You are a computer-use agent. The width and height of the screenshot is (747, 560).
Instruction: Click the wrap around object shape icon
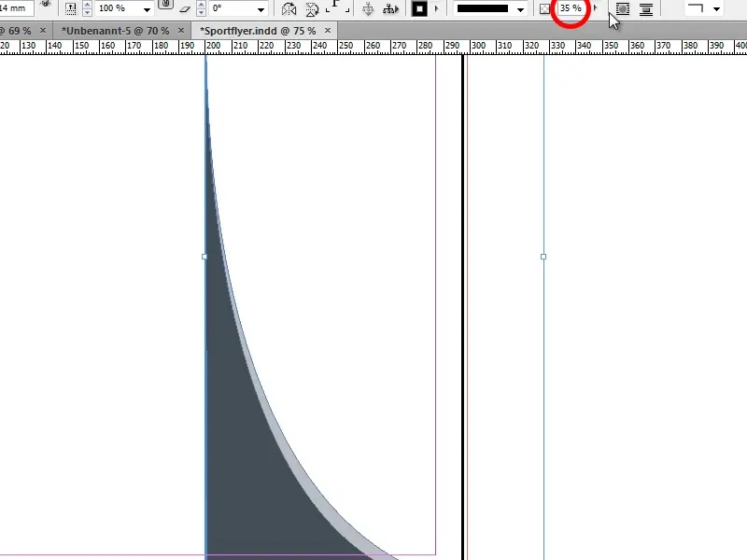pos(623,9)
